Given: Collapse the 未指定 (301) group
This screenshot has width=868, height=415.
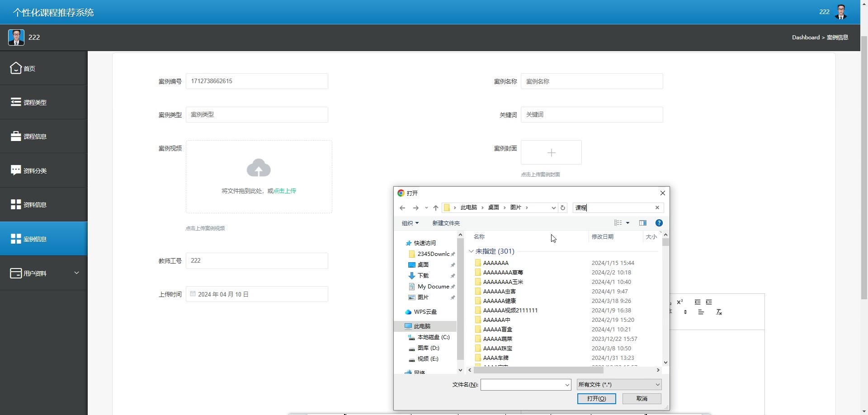Looking at the screenshot, I should [x=471, y=251].
